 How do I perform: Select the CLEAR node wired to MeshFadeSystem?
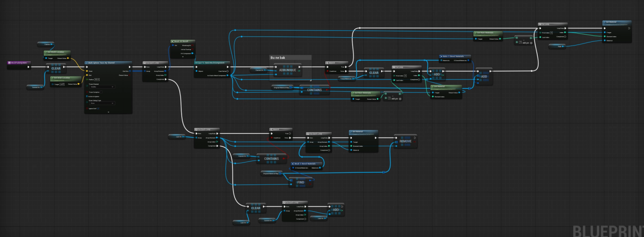(56, 68)
